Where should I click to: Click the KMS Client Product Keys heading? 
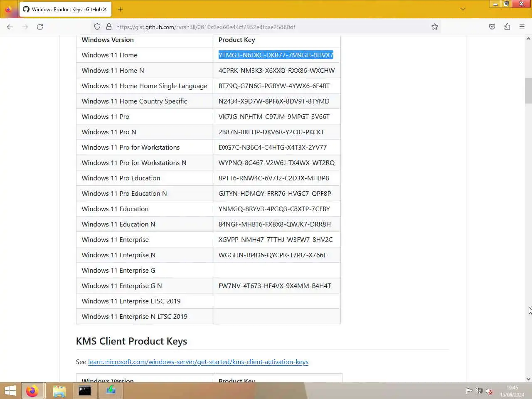coord(131,341)
